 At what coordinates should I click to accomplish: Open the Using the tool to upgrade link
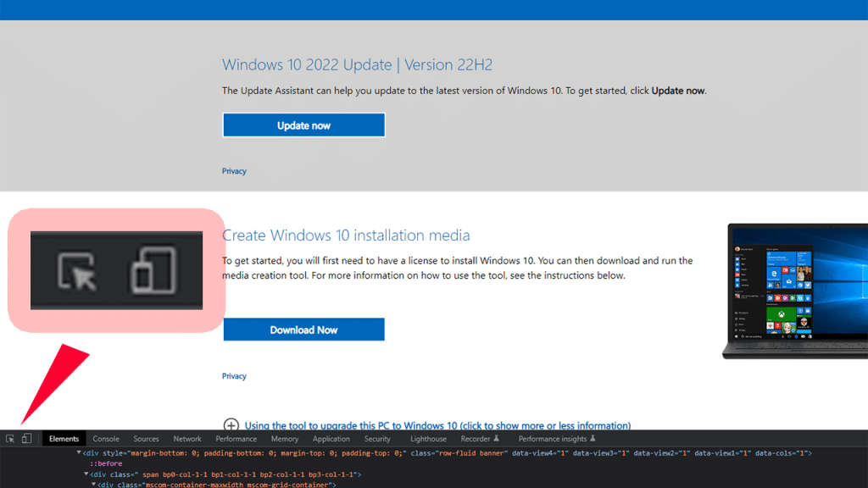click(437, 425)
